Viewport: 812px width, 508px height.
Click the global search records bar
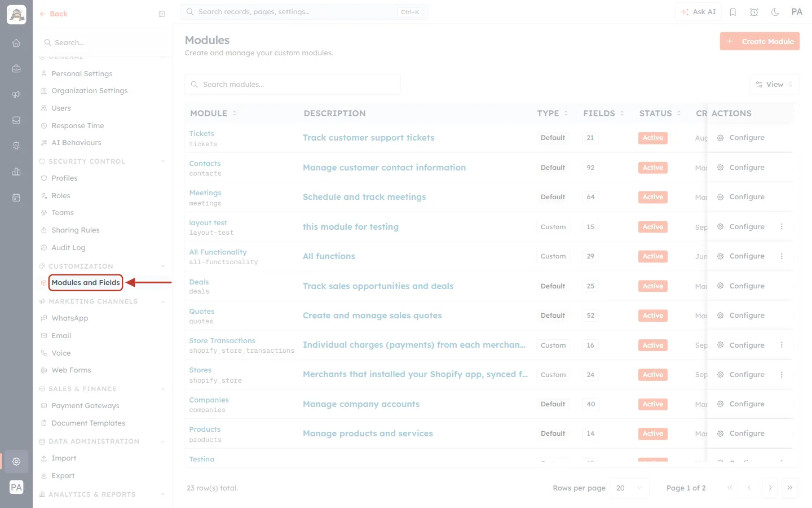(x=304, y=12)
